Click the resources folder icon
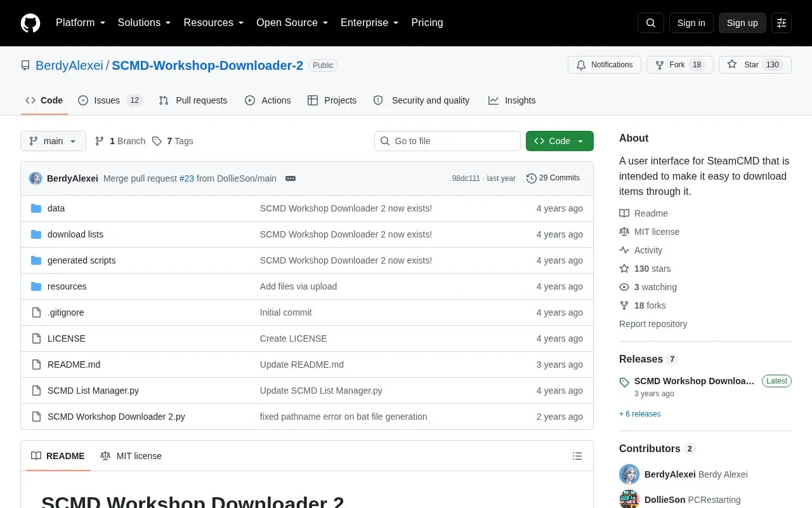Viewport: 812px width, 508px height. click(x=36, y=286)
